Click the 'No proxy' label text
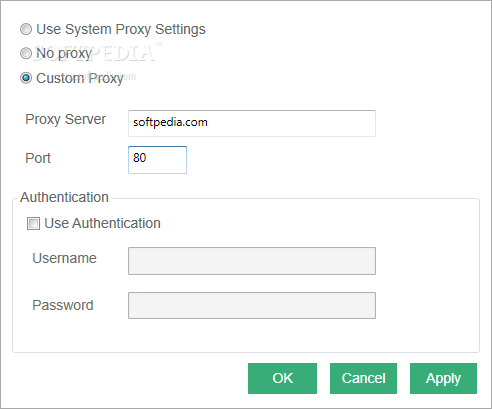The image size is (492, 409). point(64,54)
